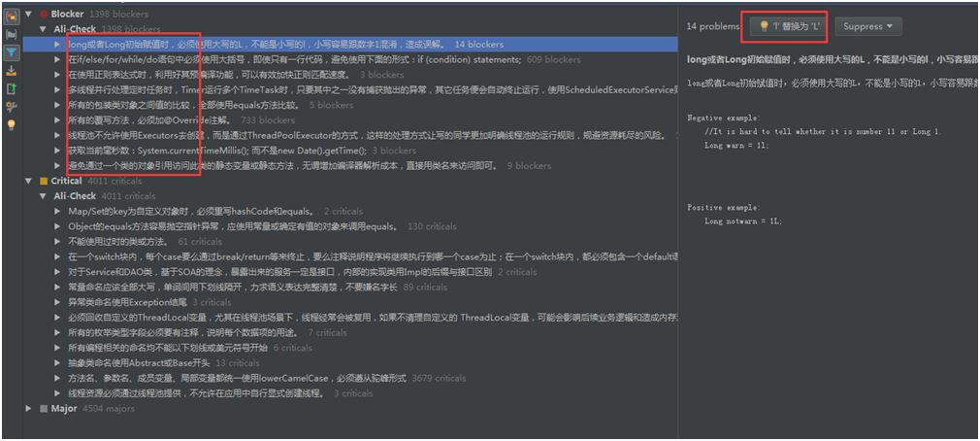
Task: Toggle the group by severity icon
Action: (x=12, y=16)
